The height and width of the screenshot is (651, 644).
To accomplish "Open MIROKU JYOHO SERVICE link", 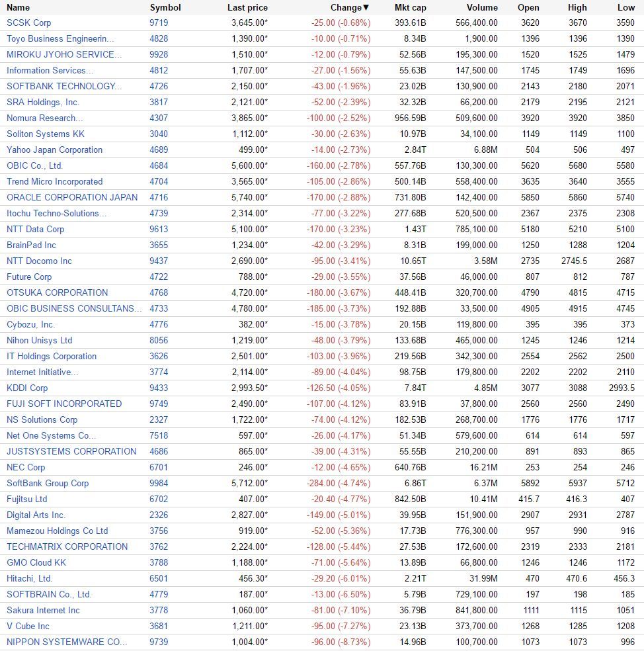I will tap(64, 54).
